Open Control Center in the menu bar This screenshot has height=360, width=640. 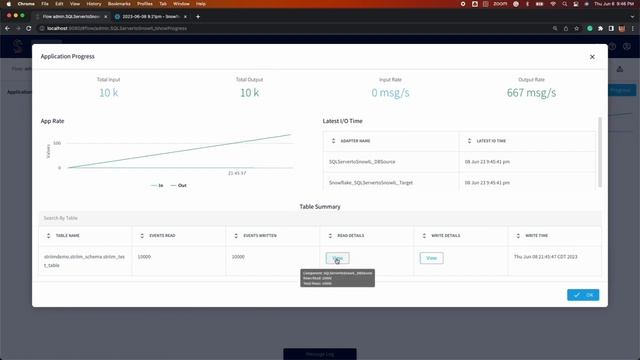tap(576, 4)
